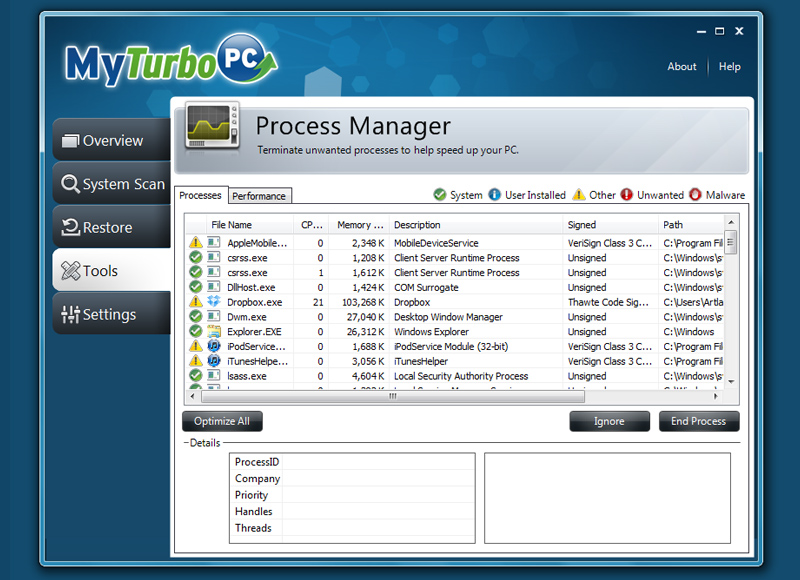Click green check icon next to Dwm.exe
Viewport: 800px width, 580px height.
point(196,317)
